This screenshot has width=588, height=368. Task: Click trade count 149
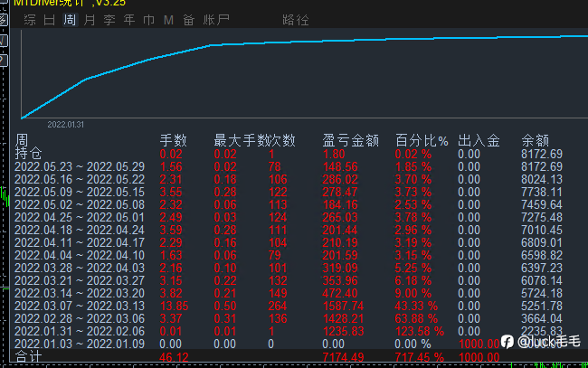pos(278,294)
